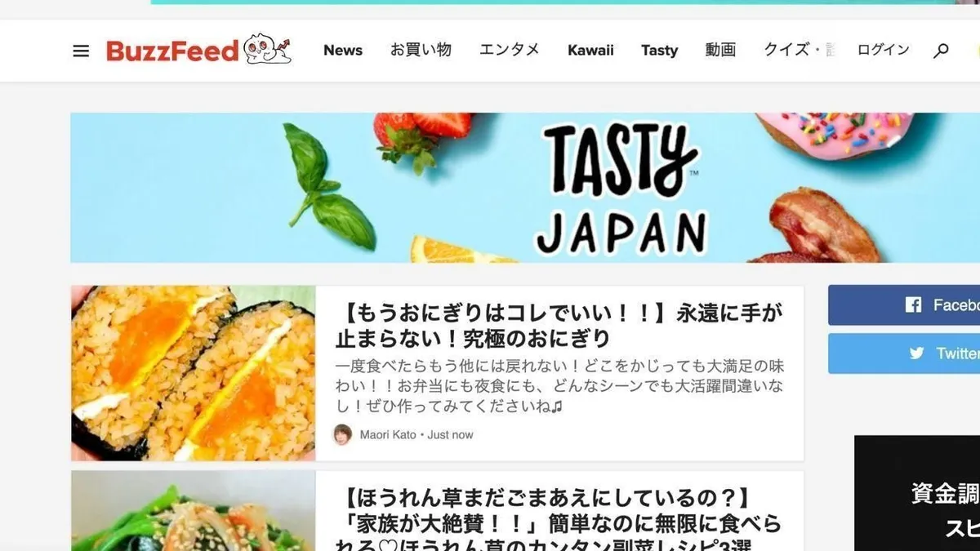The image size is (980, 551).
Task: Open the onigiri article thumbnail image
Action: coord(193,373)
